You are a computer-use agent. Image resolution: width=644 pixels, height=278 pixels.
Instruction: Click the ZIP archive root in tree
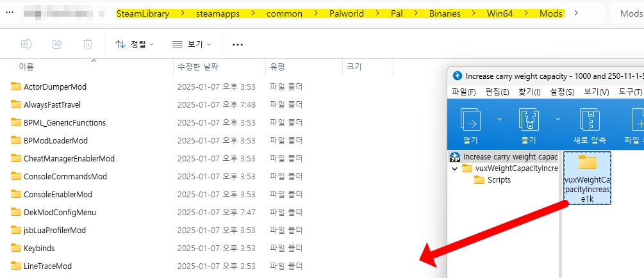point(504,156)
